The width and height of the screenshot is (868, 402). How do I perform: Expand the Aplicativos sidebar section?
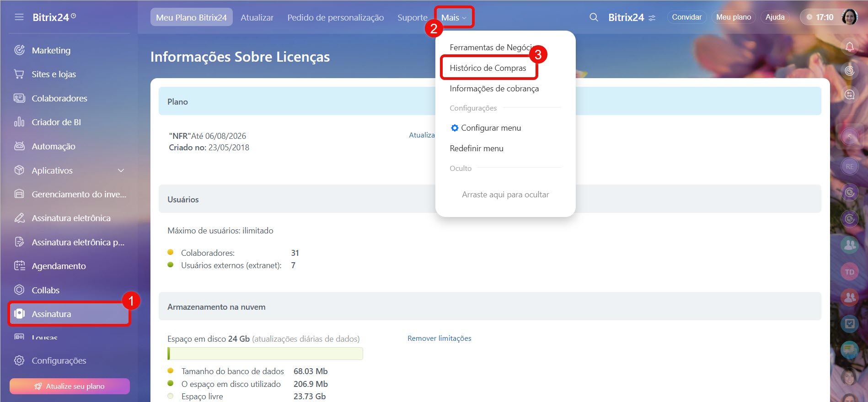(121, 170)
